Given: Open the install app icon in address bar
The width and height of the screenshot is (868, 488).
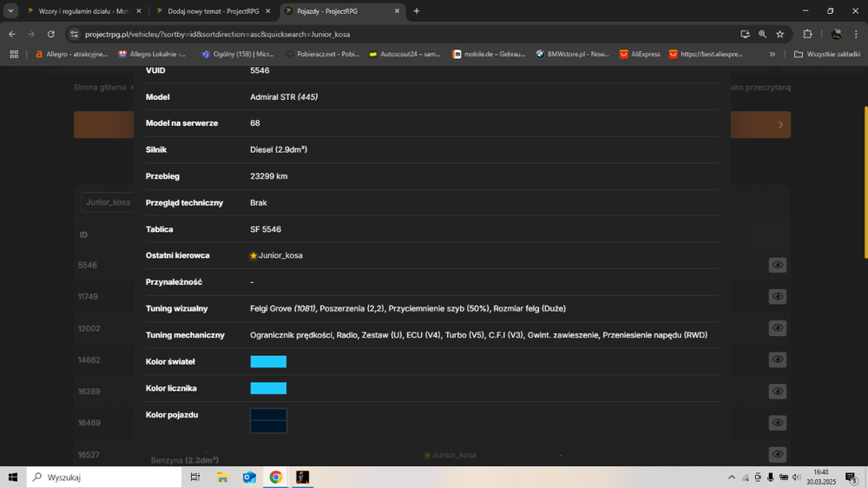Looking at the screenshot, I should click(745, 35).
